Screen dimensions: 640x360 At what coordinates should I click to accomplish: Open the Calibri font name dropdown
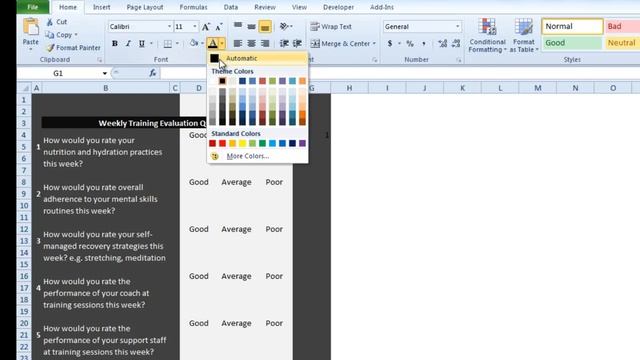click(x=169, y=27)
